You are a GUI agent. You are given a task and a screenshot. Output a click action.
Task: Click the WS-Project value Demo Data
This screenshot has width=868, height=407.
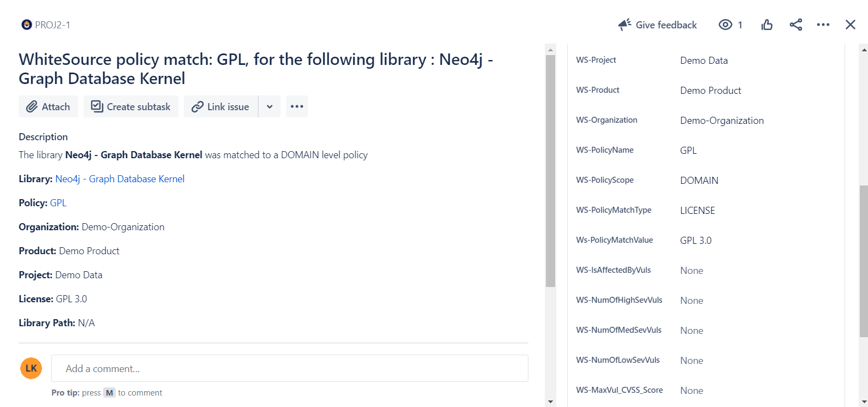(704, 61)
